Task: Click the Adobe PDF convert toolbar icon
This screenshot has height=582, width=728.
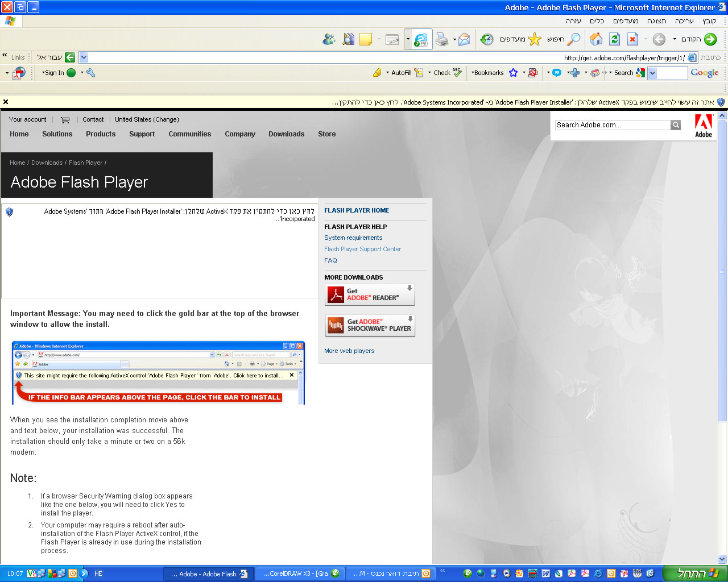Action: coord(19,73)
